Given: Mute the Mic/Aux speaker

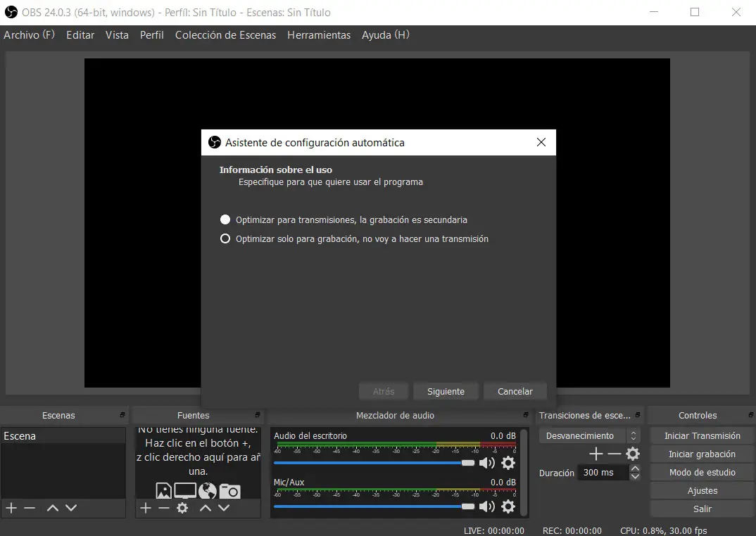Looking at the screenshot, I should (x=487, y=506).
